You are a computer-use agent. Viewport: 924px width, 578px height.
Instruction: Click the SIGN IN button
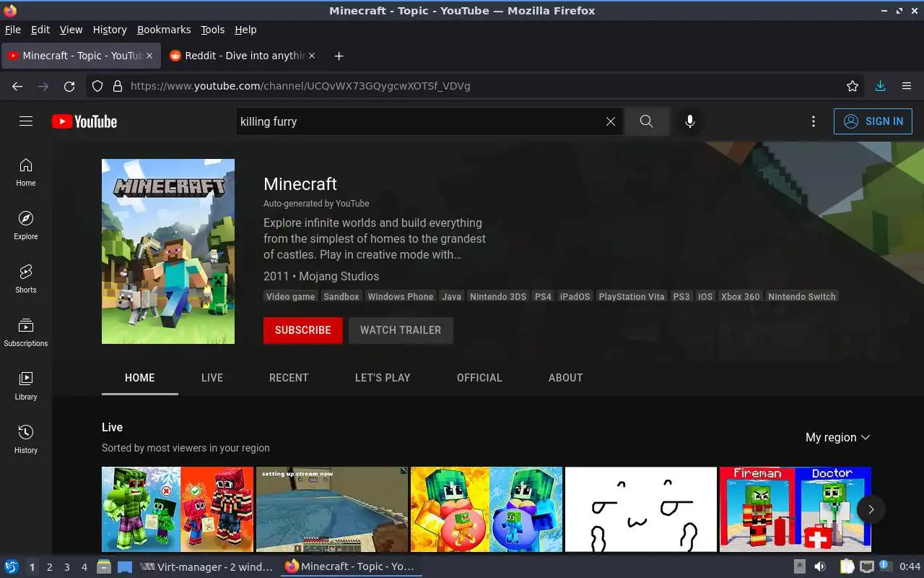click(x=873, y=121)
